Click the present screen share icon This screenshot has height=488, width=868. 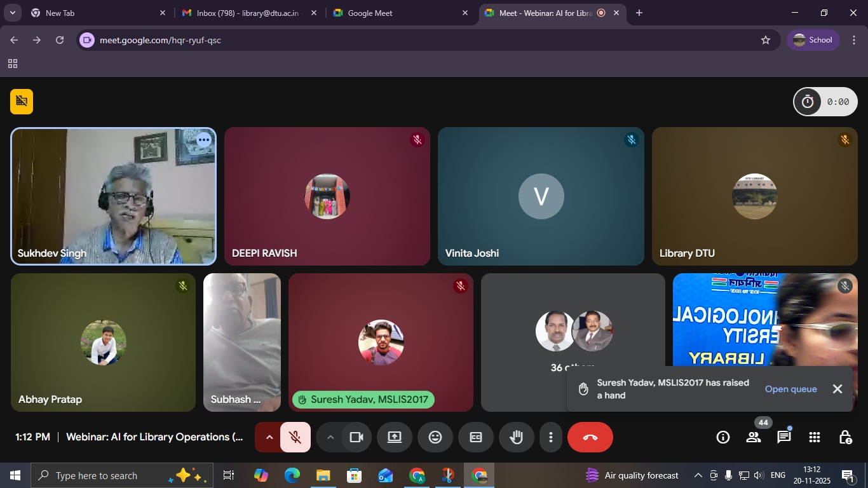[x=395, y=437]
